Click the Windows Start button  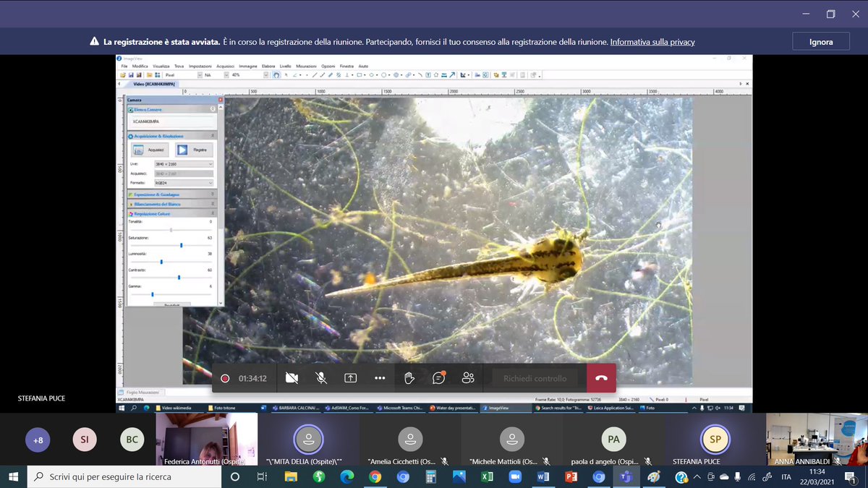tap(14, 477)
